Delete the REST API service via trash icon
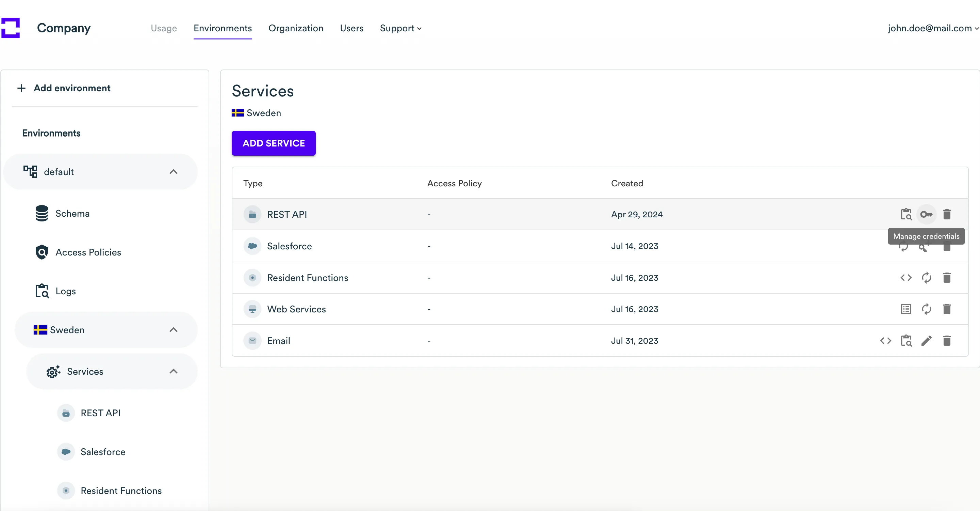This screenshot has height=511, width=980. [x=947, y=214]
